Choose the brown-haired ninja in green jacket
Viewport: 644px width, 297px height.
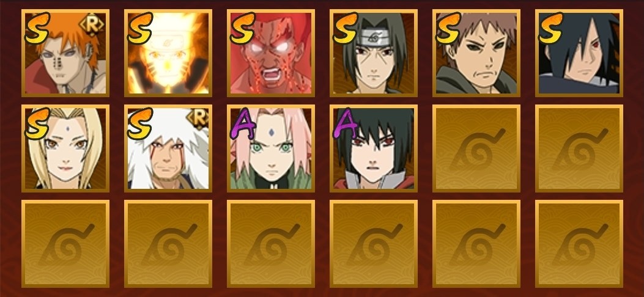point(476,53)
